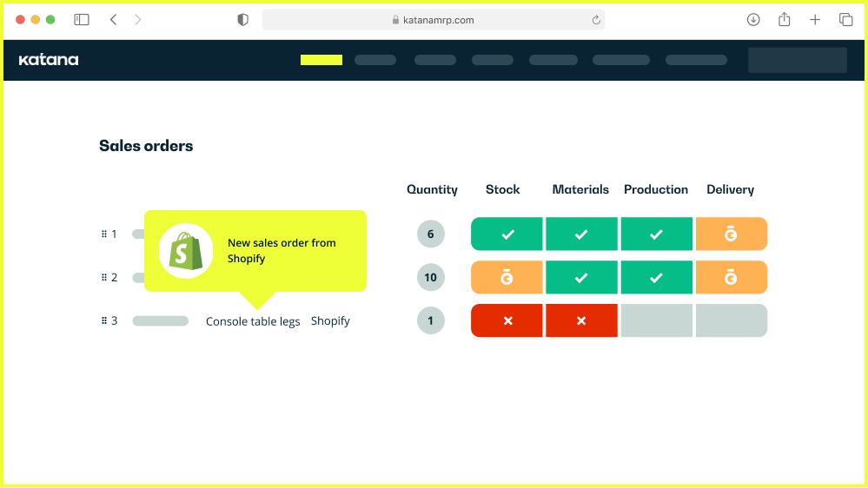Open the privacy shield report
This screenshot has height=488, width=868.
pos(243,20)
